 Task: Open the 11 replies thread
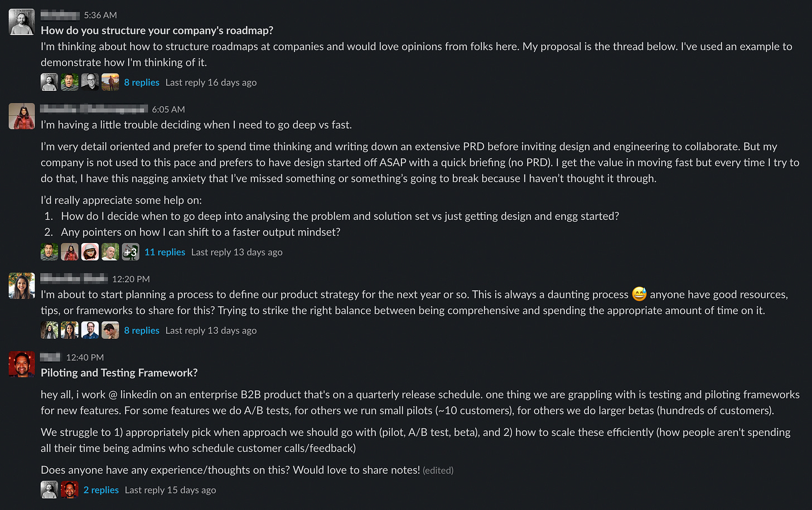[165, 252]
